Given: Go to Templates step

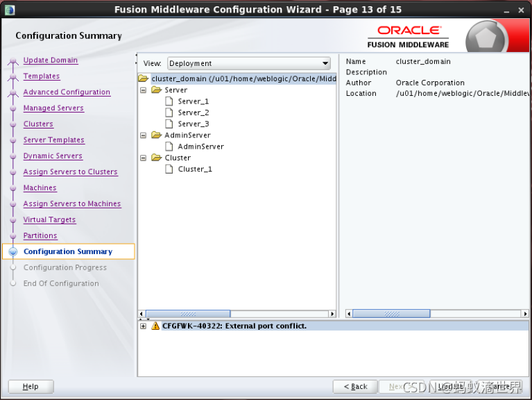Looking at the screenshot, I should tap(42, 76).
